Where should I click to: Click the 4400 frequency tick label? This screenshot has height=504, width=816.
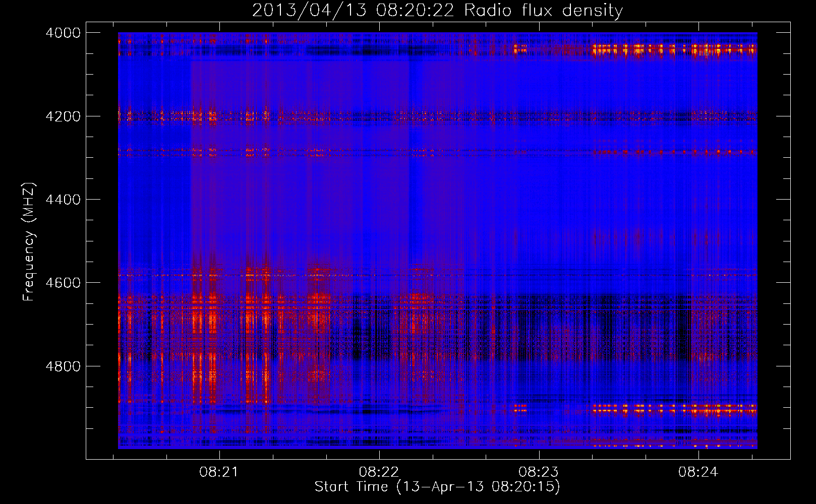[x=63, y=200]
